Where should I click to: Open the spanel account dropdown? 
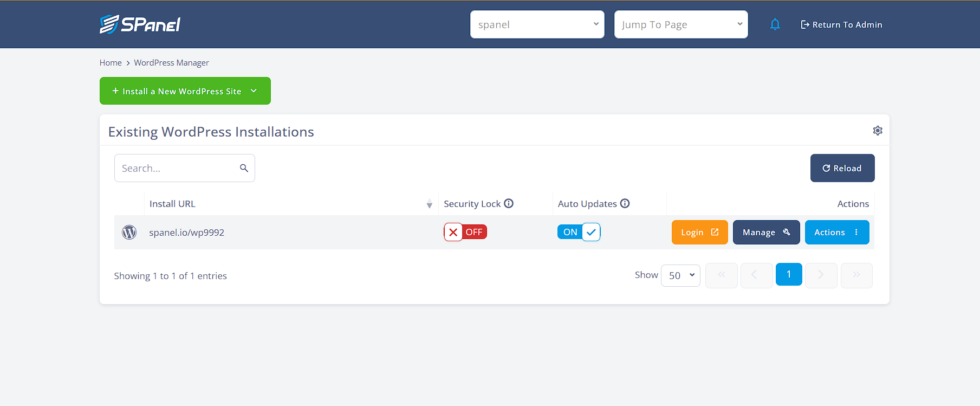[537, 24]
